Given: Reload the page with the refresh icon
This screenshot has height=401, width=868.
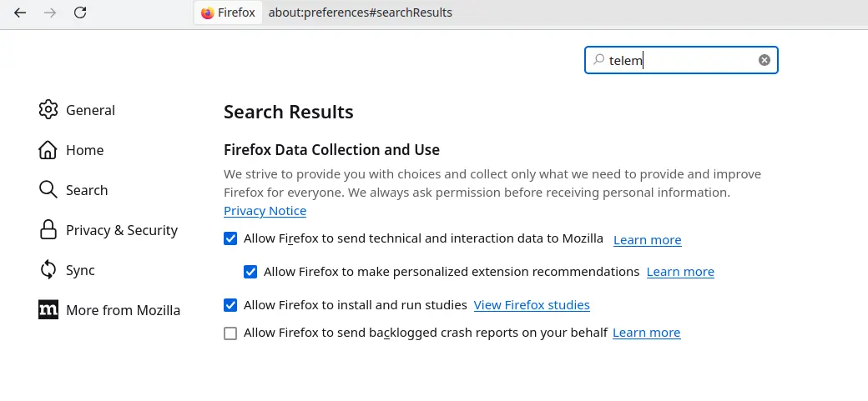Looking at the screenshot, I should click(80, 13).
